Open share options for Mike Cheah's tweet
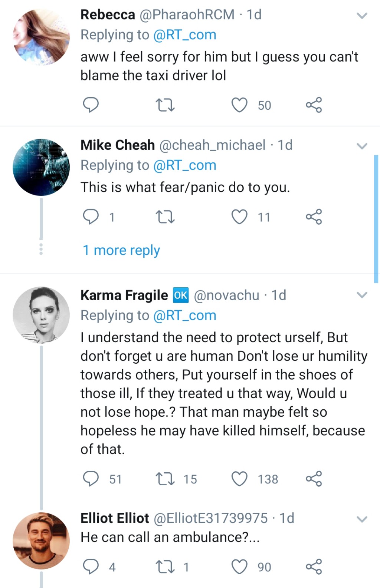This screenshot has height=588, width=380. tap(314, 217)
